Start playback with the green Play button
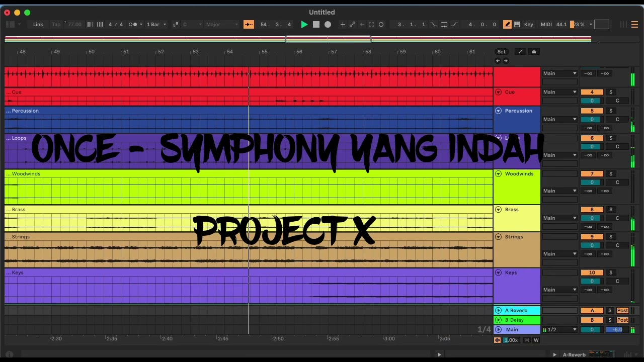This screenshot has width=644, height=362. [x=304, y=24]
